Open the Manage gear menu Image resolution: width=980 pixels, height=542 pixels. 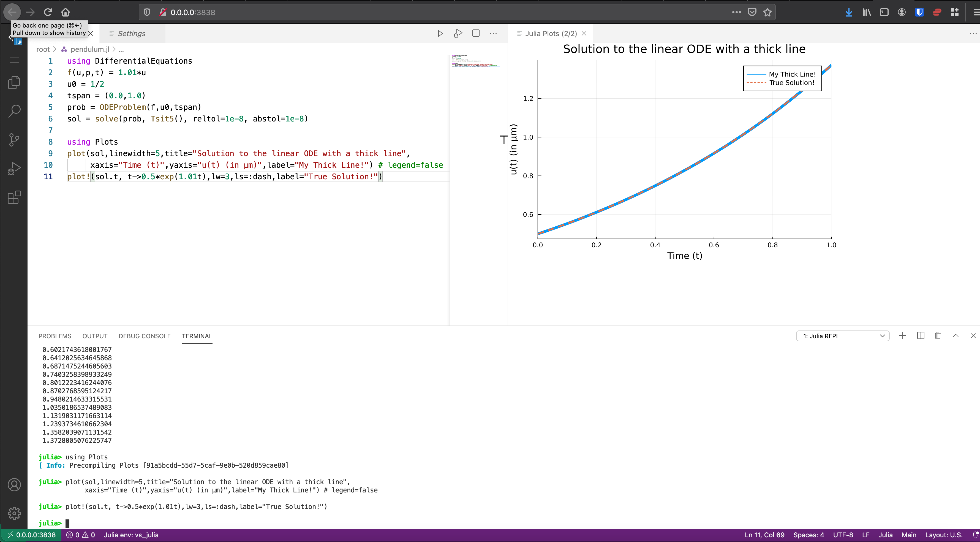tap(14, 513)
